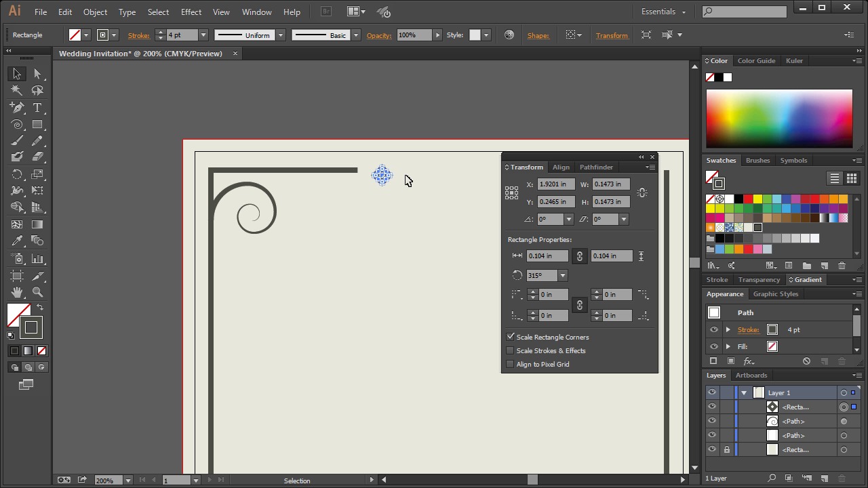Select the Direct Selection tool
This screenshot has width=868, height=488.
tap(37, 74)
